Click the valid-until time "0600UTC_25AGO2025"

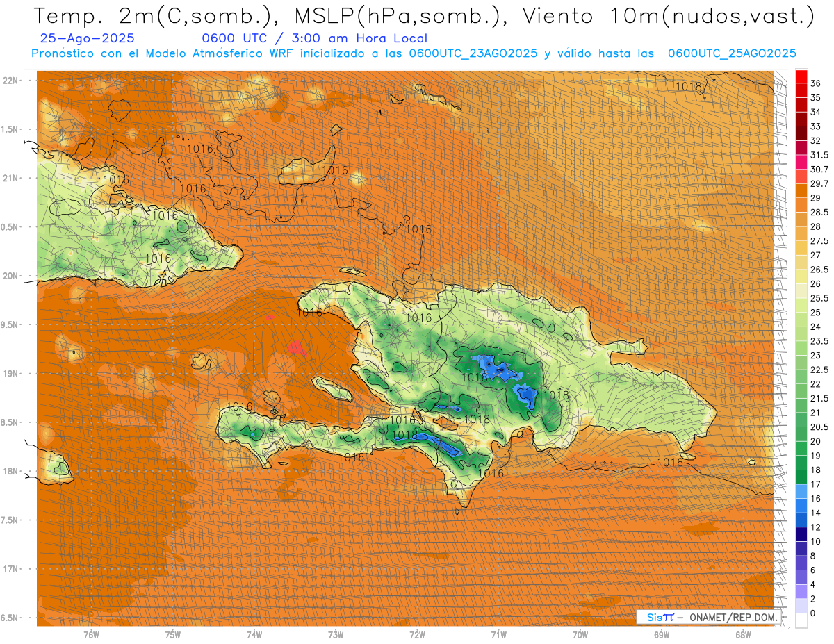(x=732, y=53)
